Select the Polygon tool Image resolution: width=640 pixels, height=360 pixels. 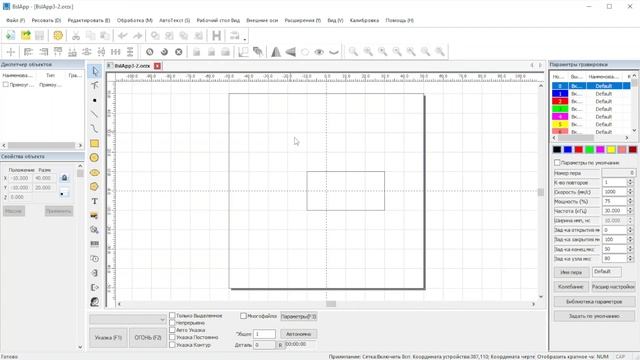(94, 187)
